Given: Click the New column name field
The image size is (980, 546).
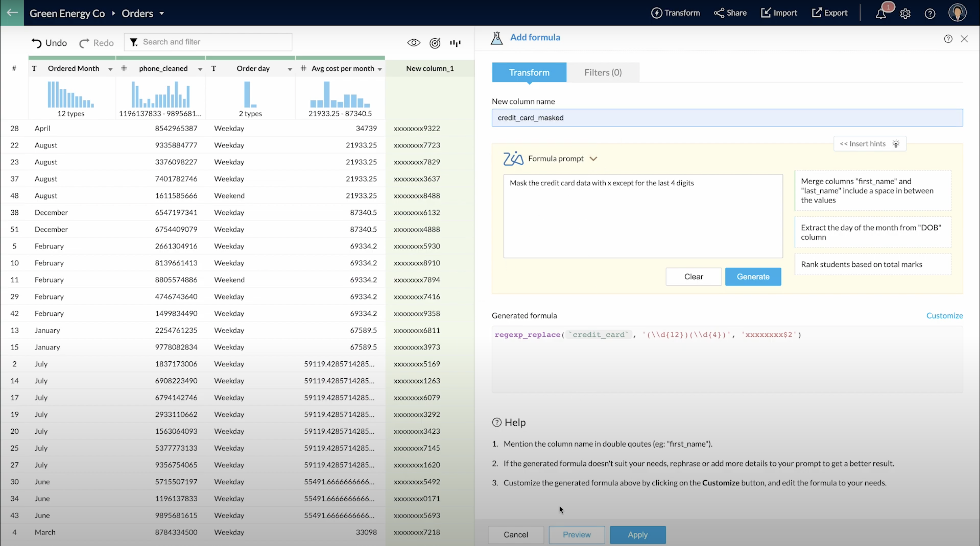Looking at the screenshot, I should click(727, 118).
